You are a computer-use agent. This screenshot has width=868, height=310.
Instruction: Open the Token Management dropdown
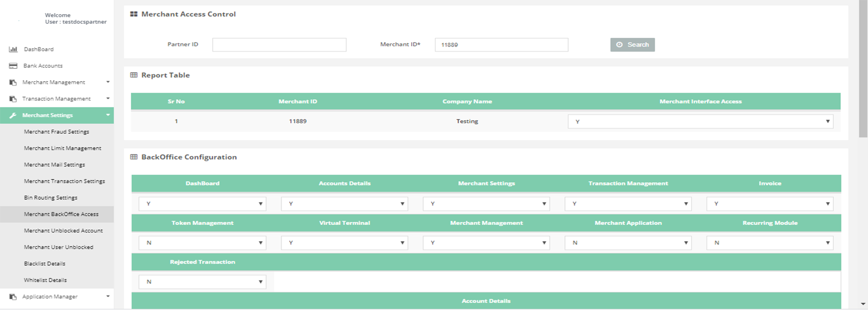(202, 243)
